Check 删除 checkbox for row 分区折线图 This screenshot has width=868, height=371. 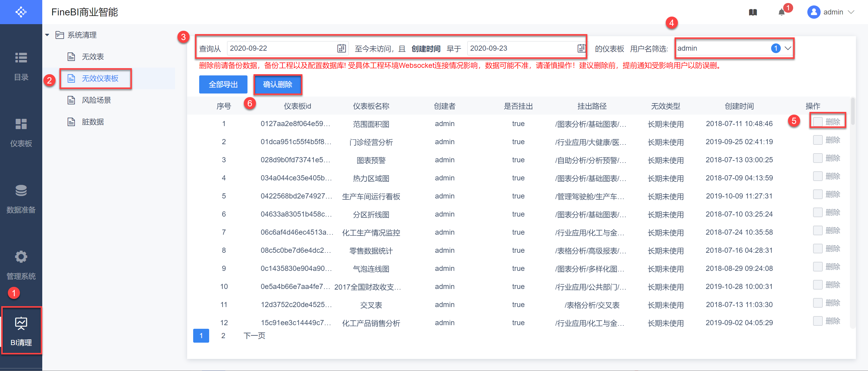coord(818,212)
